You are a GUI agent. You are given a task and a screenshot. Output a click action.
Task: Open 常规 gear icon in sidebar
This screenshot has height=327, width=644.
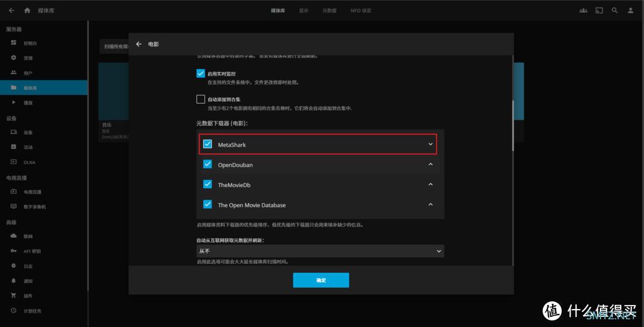(14, 58)
